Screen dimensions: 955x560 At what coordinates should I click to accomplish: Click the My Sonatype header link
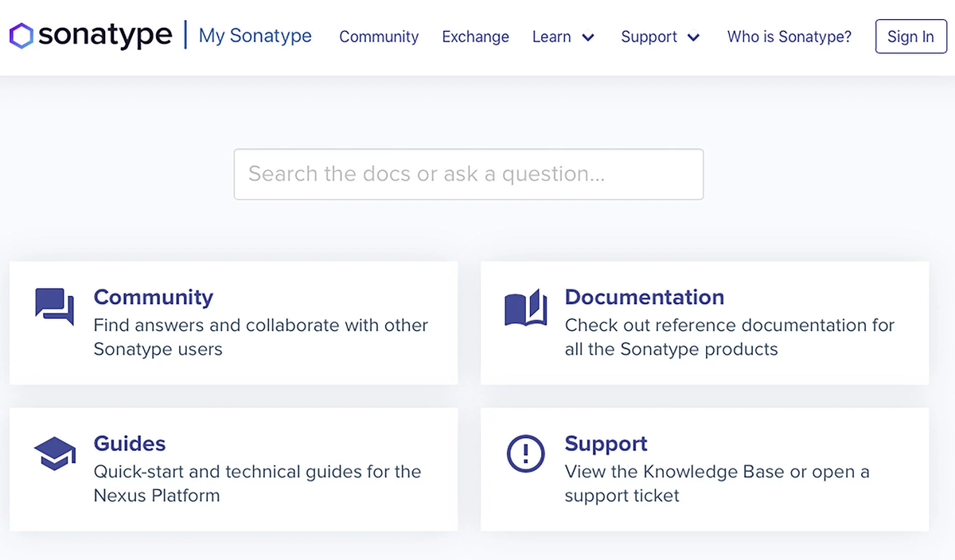point(255,36)
